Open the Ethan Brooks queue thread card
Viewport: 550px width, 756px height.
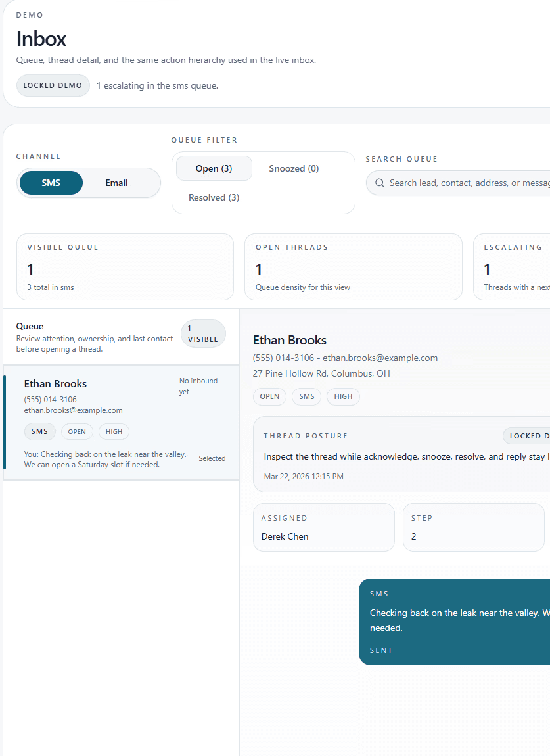click(x=121, y=422)
